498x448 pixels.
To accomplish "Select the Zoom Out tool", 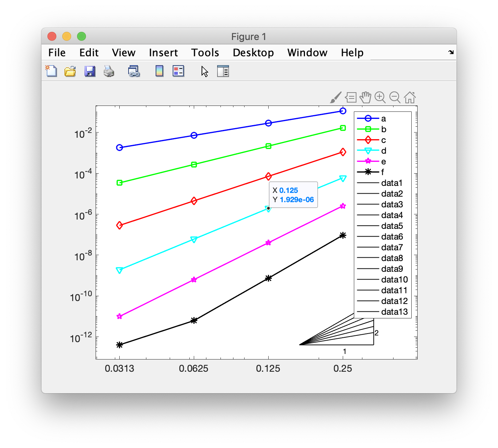I will [395, 97].
